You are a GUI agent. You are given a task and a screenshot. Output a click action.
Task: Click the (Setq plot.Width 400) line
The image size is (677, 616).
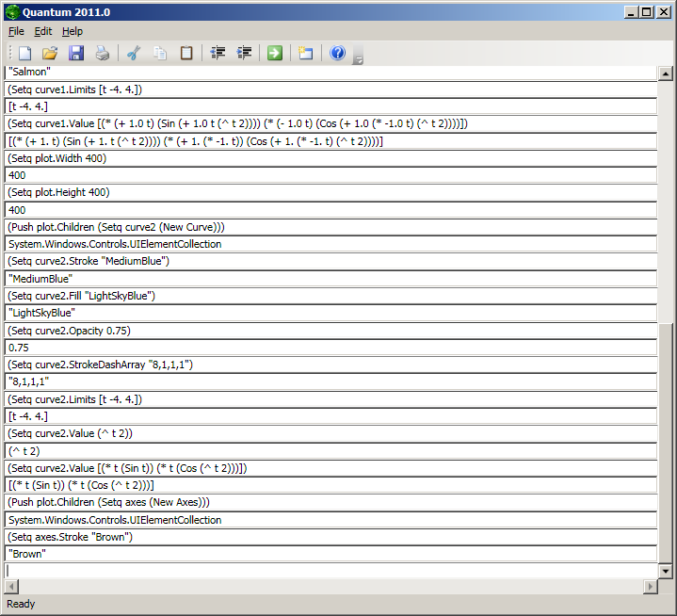(x=330, y=158)
